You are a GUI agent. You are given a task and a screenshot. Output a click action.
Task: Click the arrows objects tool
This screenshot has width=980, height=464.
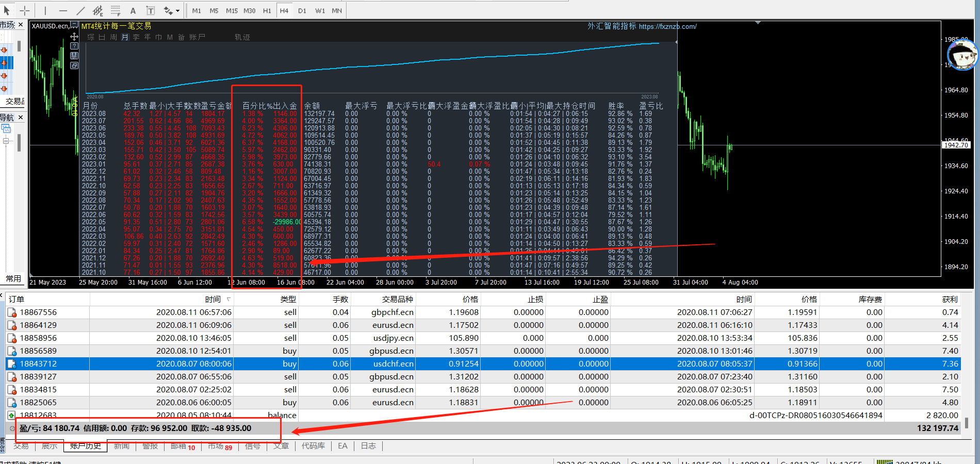(x=168, y=10)
